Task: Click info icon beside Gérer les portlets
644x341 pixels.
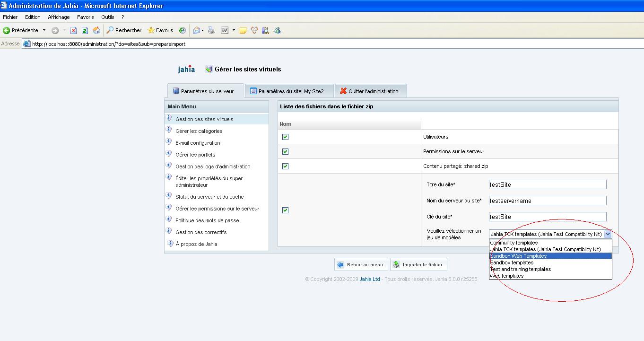Action: tap(169, 153)
